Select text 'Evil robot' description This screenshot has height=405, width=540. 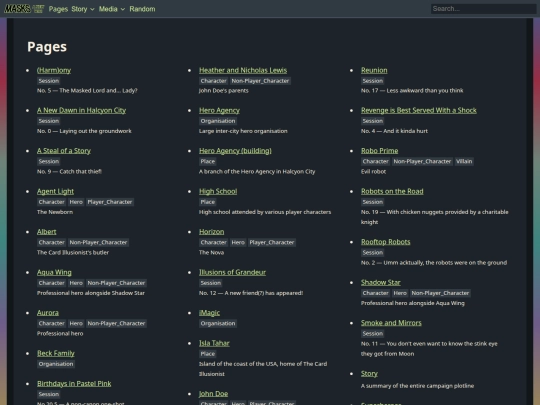(x=373, y=172)
